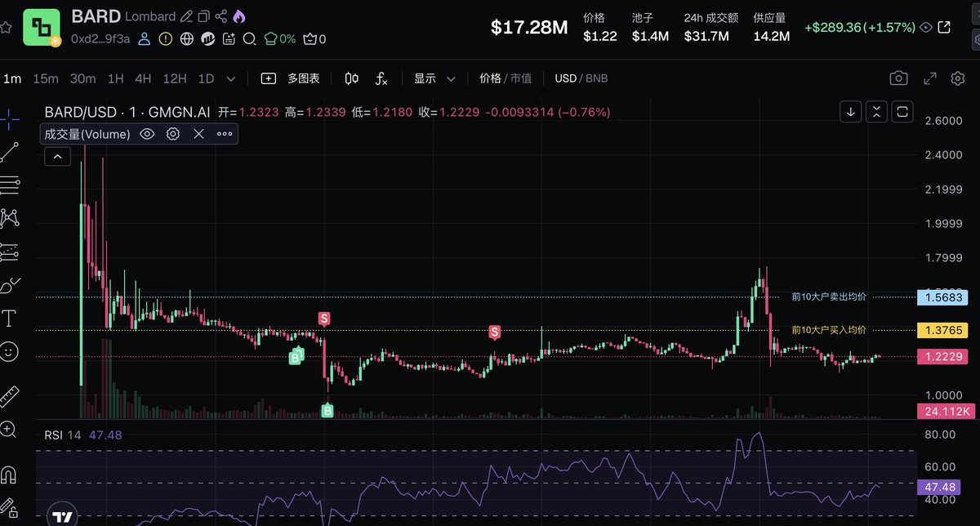Select the trend line drawing tool
Image resolution: width=980 pixels, height=526 pixels.
click(x=10, y=152)
